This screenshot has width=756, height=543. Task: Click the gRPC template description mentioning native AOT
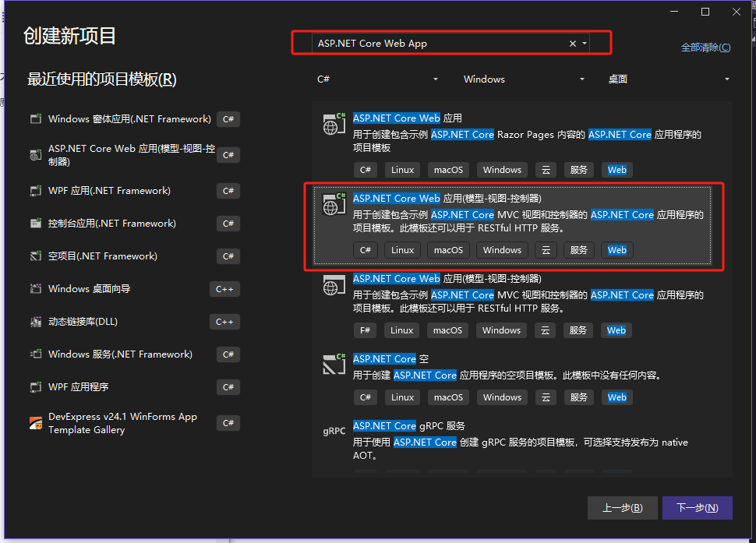click(520, 449)
